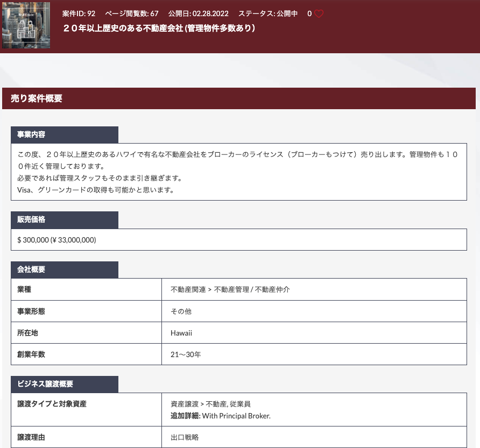Click the 公開日 date 02.28.2022
The image size is (480, 448).
tap(199, 14)
